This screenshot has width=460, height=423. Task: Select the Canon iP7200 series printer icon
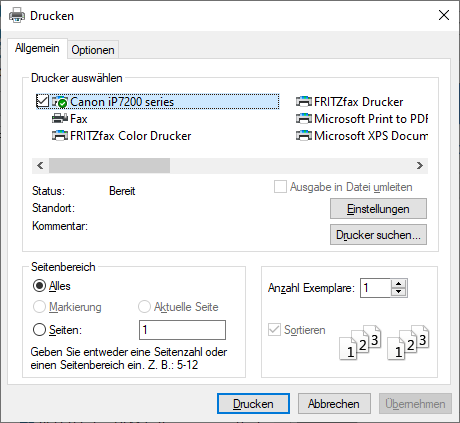tap(60, 102)
